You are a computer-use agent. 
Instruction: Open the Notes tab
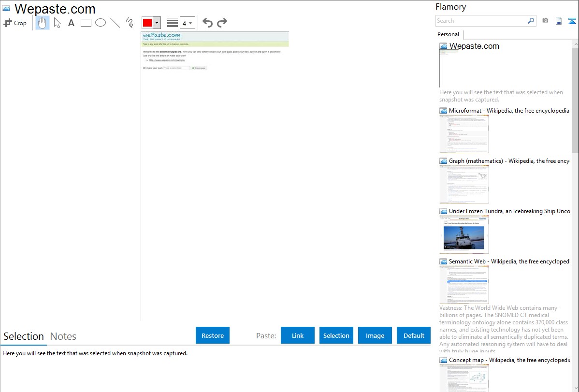point(63,336)
